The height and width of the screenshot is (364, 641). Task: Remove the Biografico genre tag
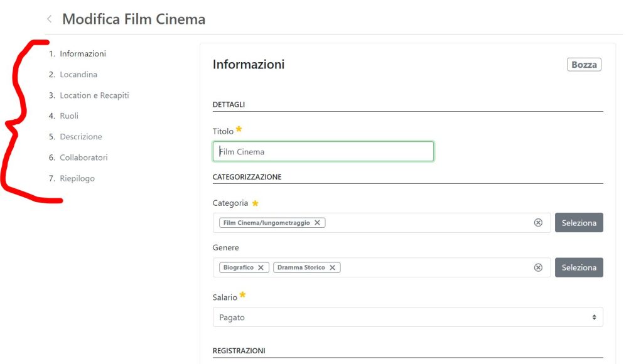tap(261, 267)
